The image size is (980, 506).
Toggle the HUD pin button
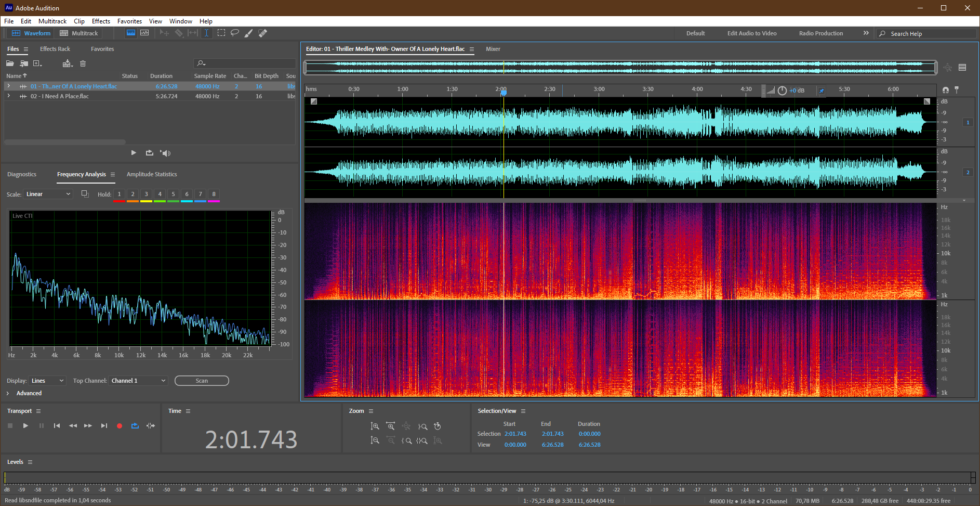pyautogui.click(x=822, y=90)
